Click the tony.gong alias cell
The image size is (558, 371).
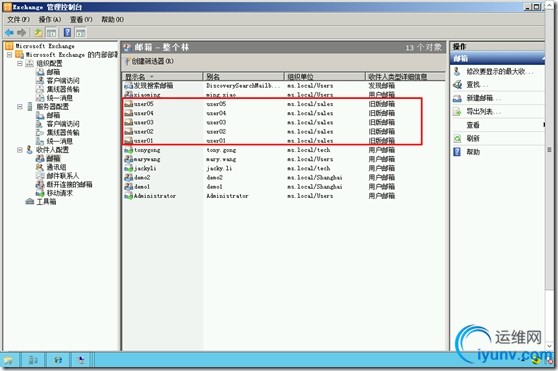(221, 150)
